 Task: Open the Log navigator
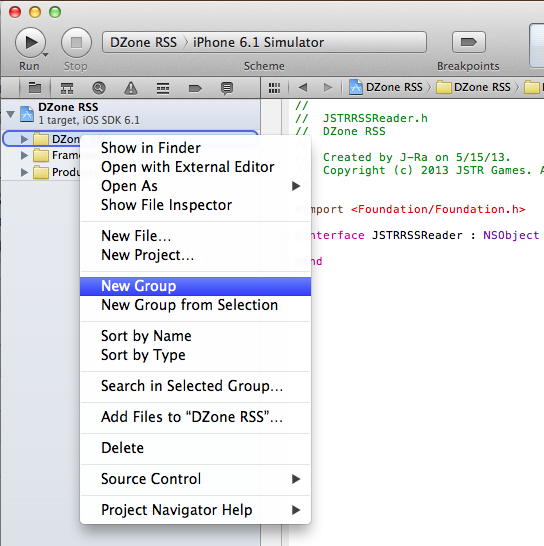pyautogui.click(x=227, y=88)
